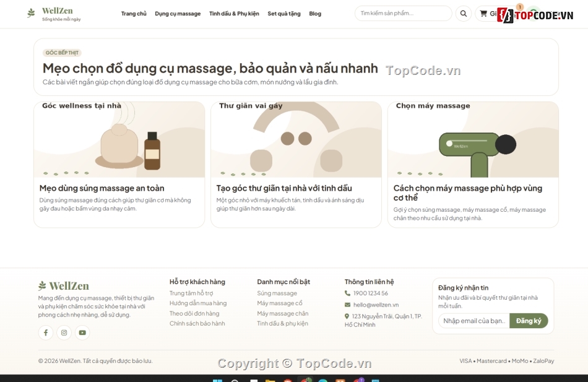Open Chính sách bảo hành link

click(197, 323)
